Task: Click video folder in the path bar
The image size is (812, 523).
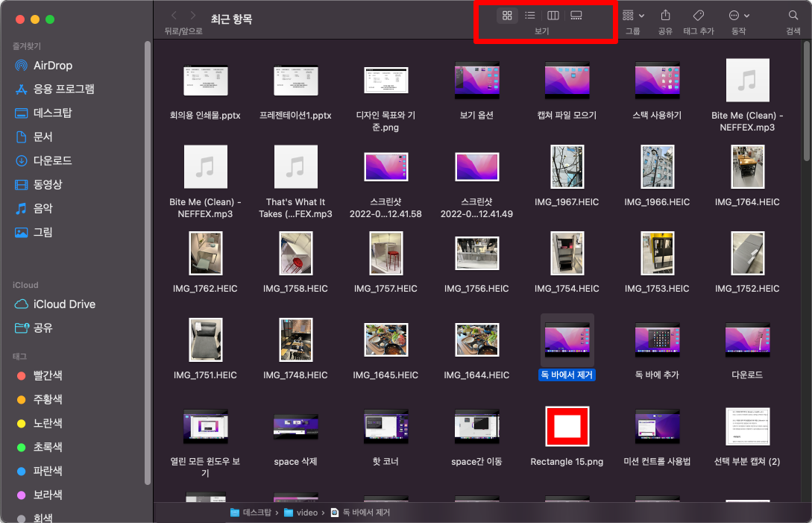Action: (301, 513)
